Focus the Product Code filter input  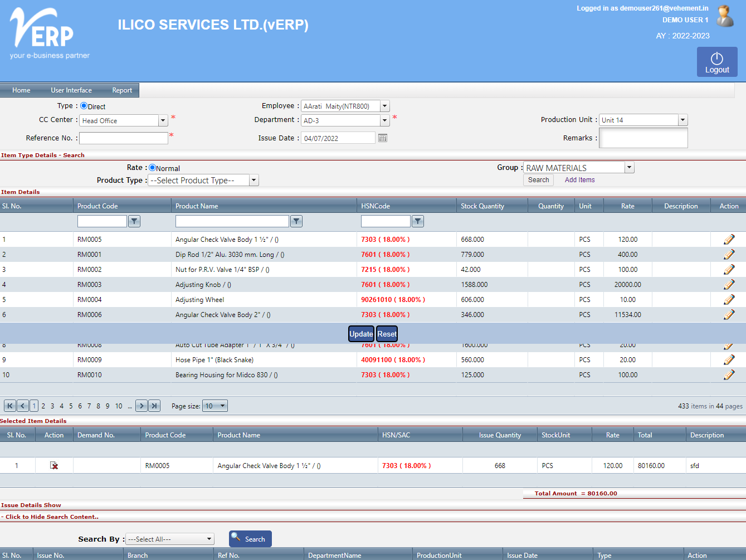pyautogui.click(x=103, y=221)
